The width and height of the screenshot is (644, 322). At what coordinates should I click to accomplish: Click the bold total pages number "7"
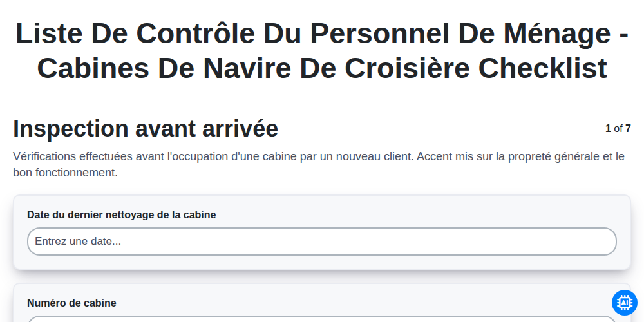point(628,129)
